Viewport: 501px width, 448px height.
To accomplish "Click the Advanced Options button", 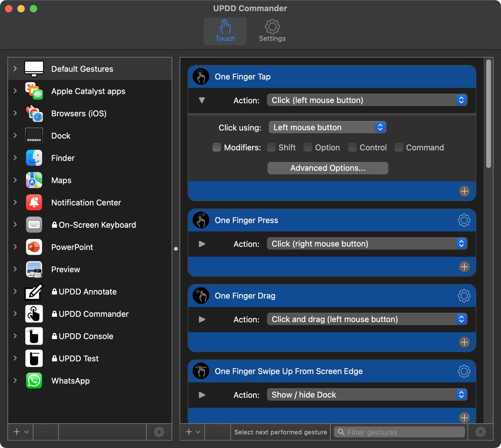I will [x=328, y=168].
